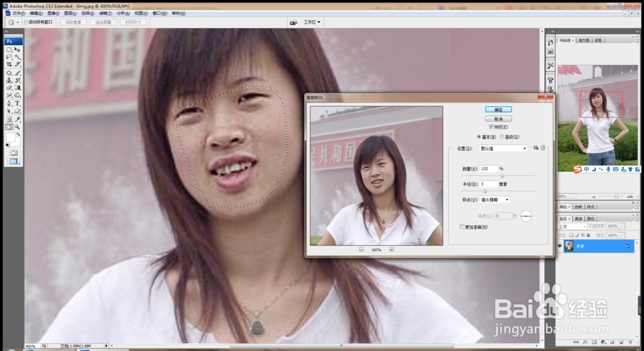644x351 pixels.
Task: Open the 视图(V) menu
Action: point(141,13)
